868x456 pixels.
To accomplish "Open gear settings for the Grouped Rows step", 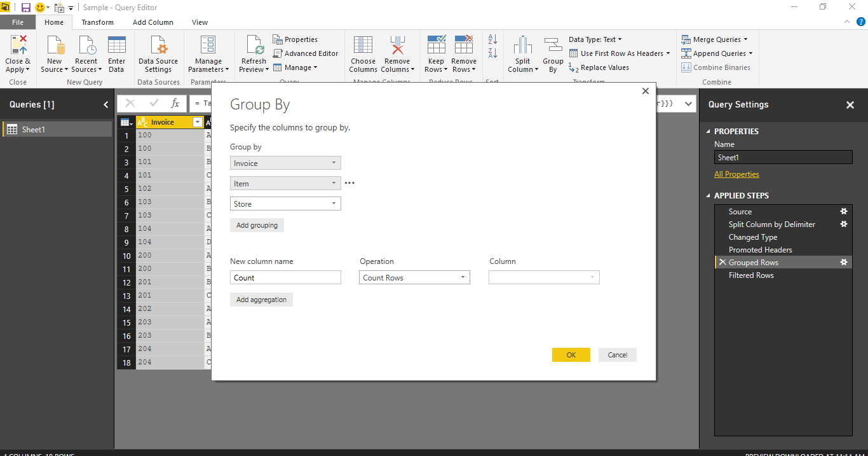I will pos(844,262).
